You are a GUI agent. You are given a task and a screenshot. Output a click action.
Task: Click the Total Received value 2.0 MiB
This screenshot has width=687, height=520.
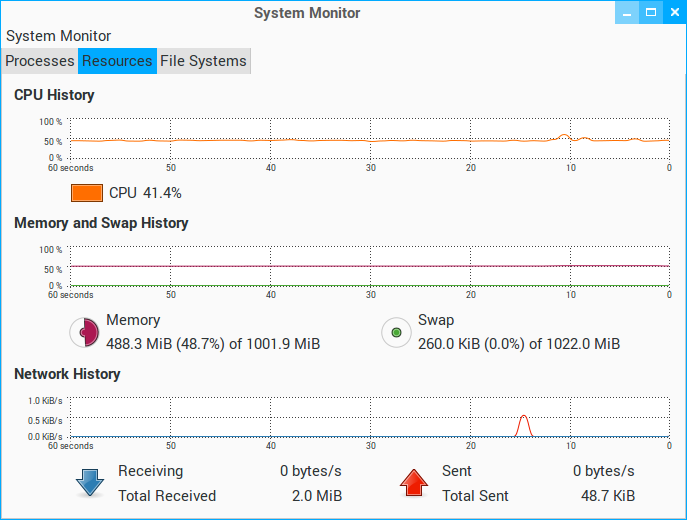pos(319,496)
